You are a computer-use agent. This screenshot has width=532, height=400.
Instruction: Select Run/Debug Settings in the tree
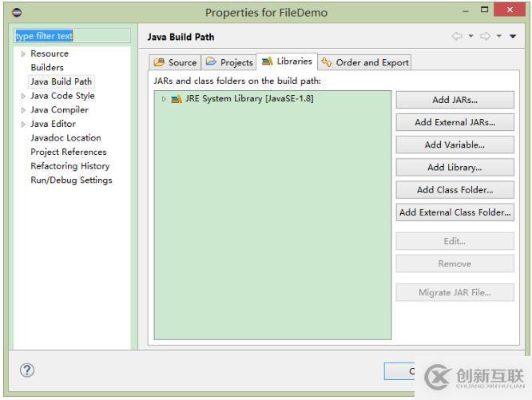point(71,180)
